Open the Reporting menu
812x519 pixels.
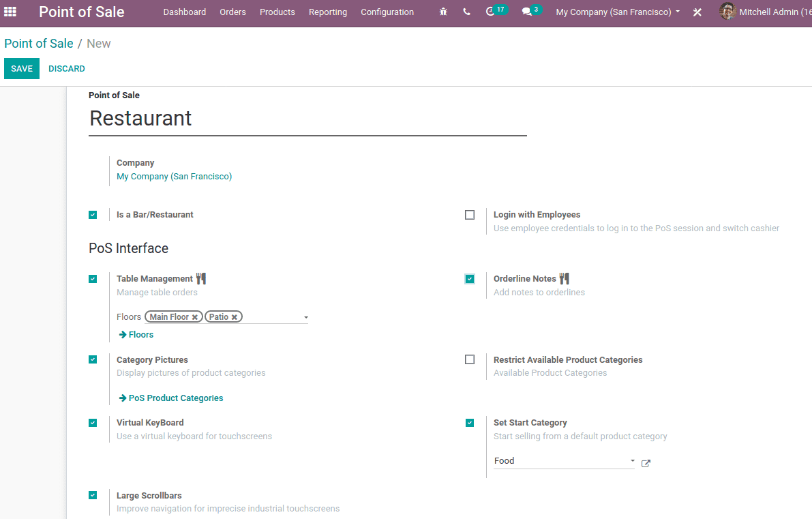pos(328,12)
